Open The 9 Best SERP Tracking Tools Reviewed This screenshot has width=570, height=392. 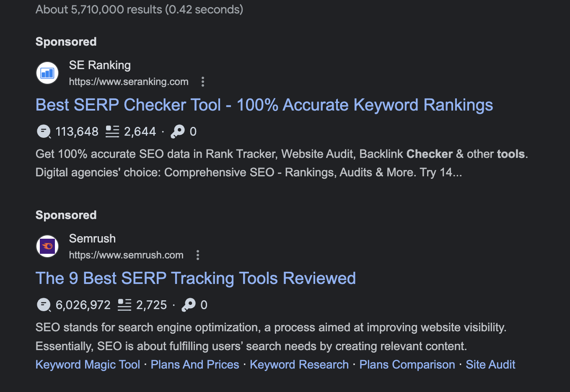(195, 278)
